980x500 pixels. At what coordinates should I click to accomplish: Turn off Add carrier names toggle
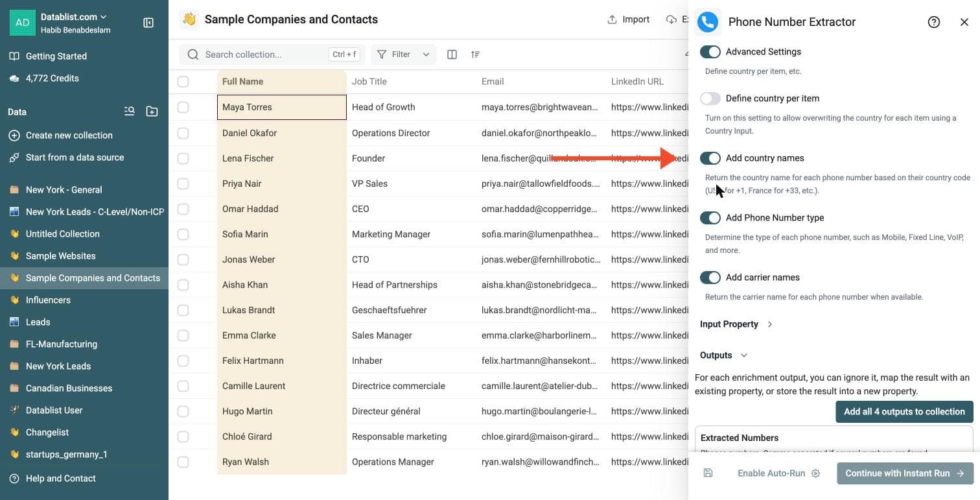pos(710,278)
